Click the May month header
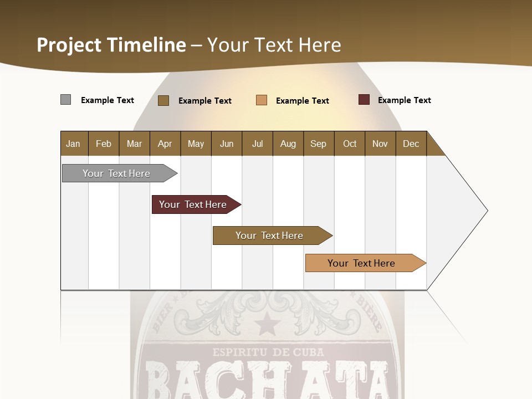532x399 pixels. tap(196, 144)
